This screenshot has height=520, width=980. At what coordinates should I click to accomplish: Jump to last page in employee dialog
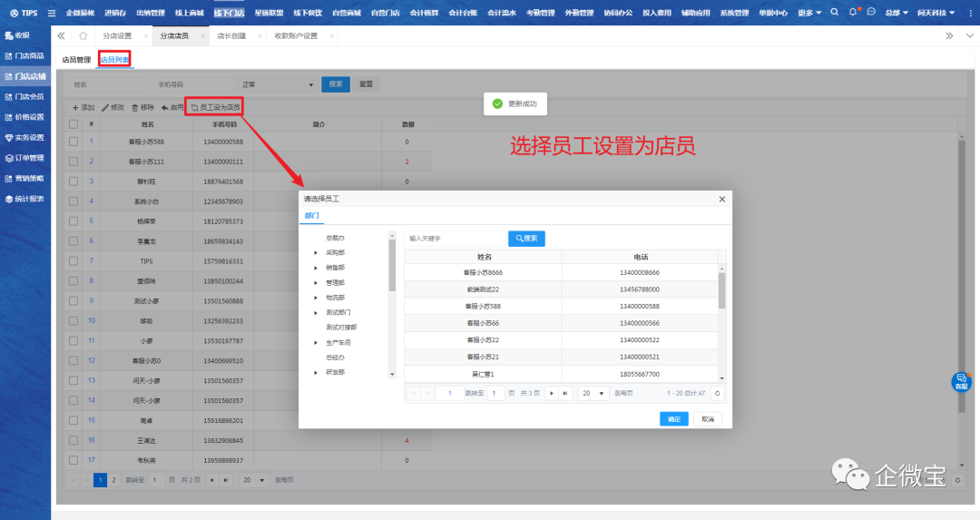pos(564,393)
